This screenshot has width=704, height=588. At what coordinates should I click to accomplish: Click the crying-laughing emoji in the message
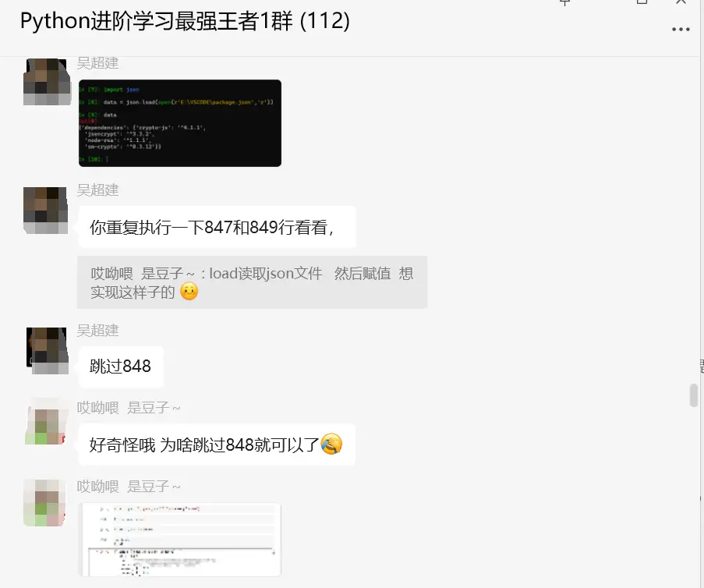[331, 445]
